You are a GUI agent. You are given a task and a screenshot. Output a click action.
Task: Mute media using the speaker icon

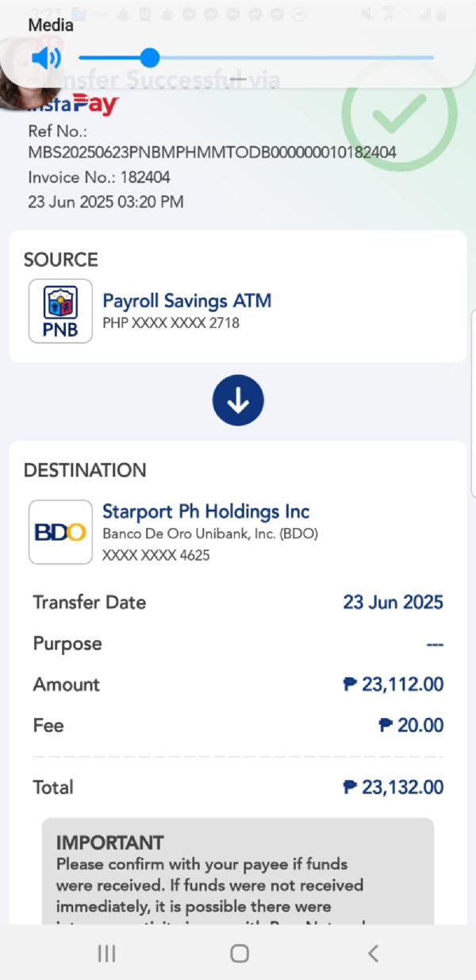pos(46,58)
